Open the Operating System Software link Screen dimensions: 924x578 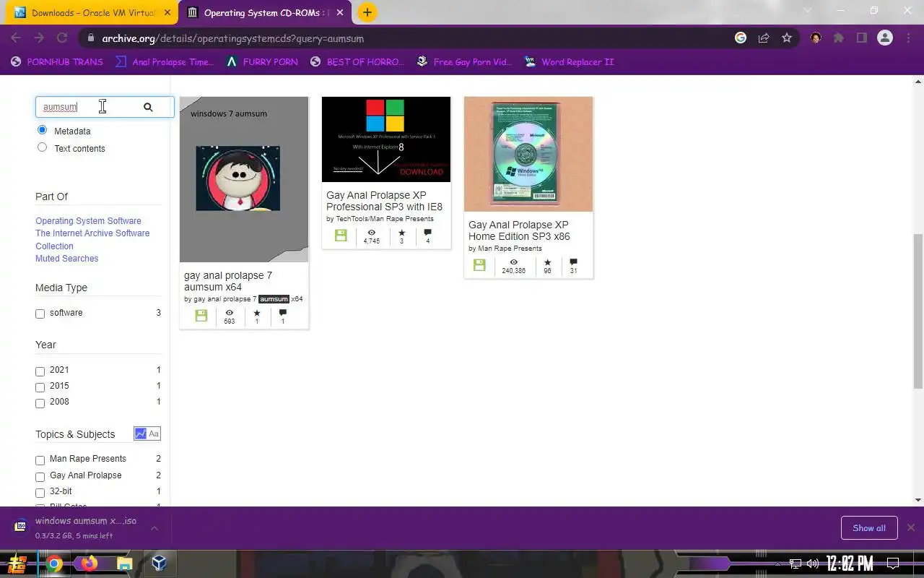click(88, 221)
